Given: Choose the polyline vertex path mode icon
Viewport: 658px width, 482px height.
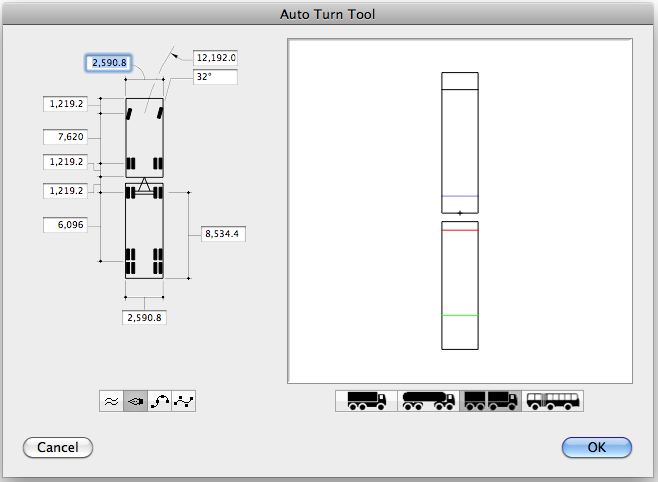Looking at the screenshot, I should coord(183,401).
